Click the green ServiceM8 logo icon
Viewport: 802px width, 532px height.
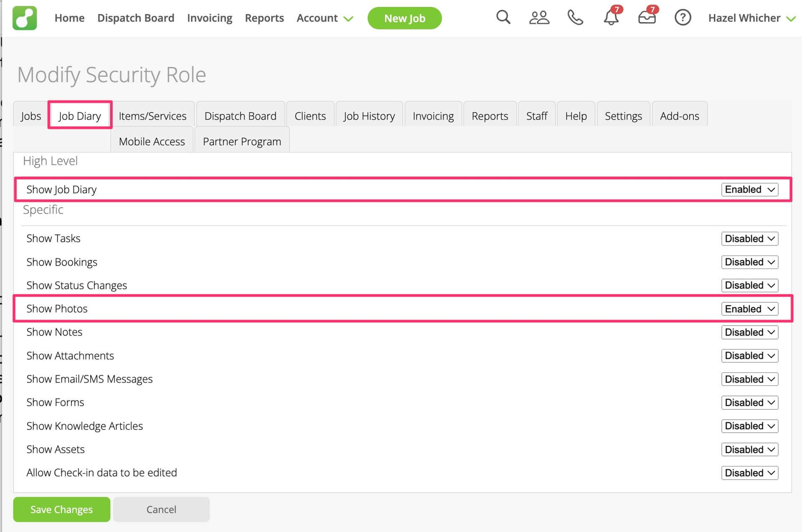25,18
